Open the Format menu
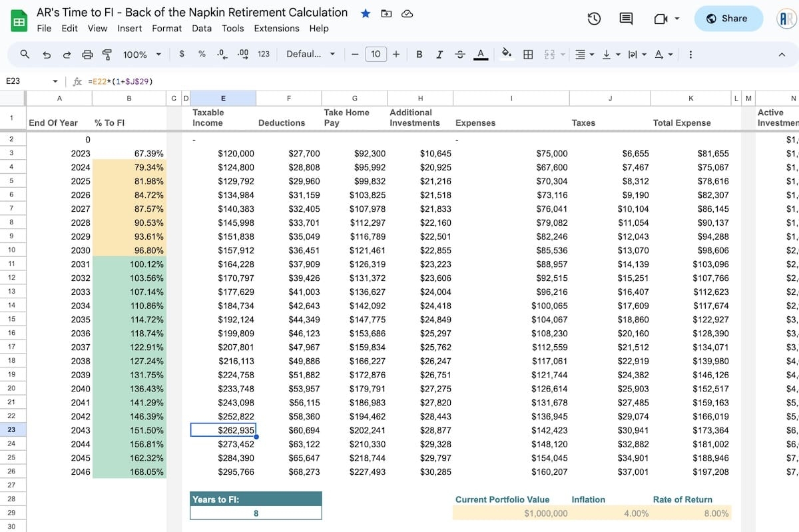799x532 pixels. point(166,29)
